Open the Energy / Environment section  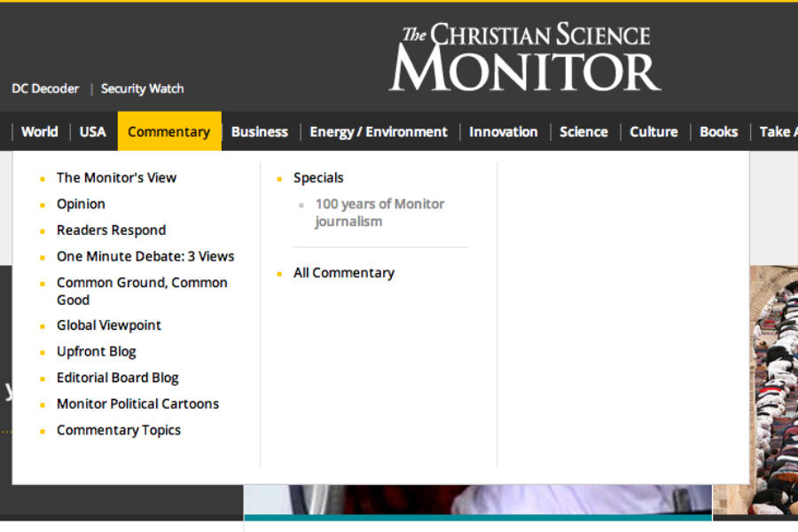[x=379, y=131]
